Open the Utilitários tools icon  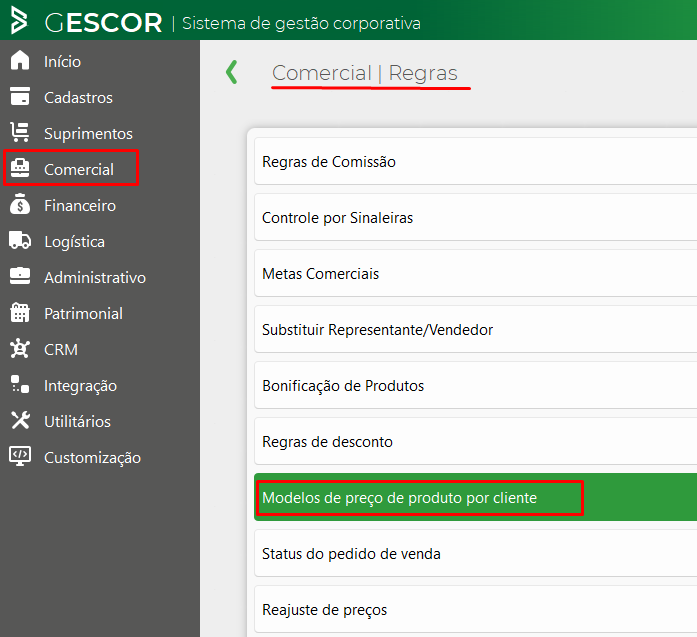coord(20,421)
